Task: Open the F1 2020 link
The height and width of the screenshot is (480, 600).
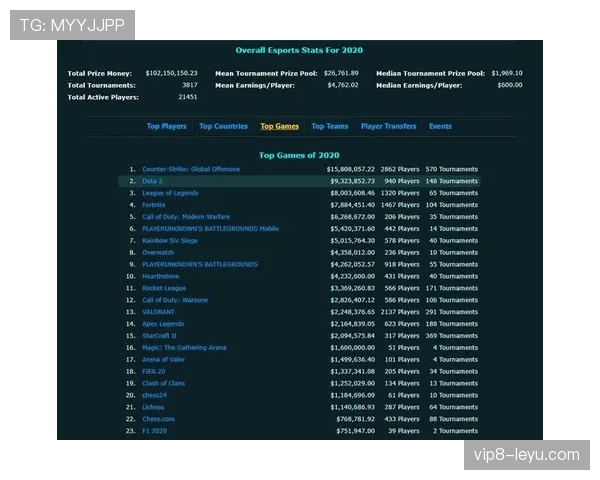Action: click(155, 431)
